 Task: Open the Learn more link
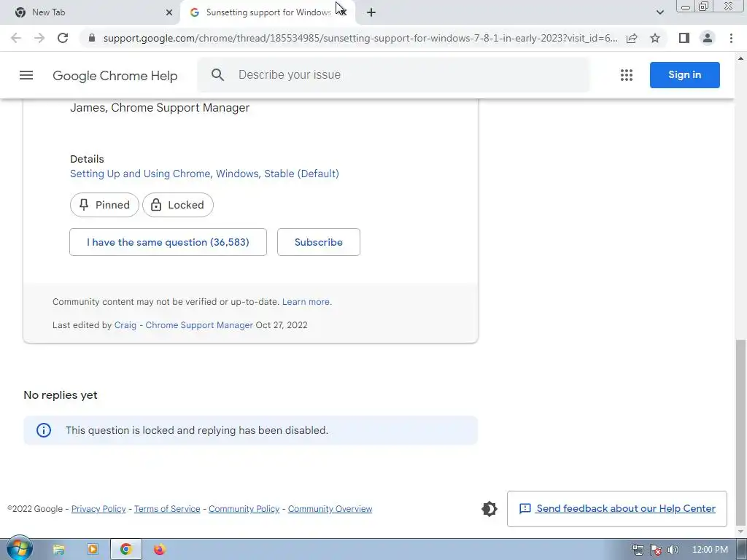pyautogui.click(x=306, y=302)
